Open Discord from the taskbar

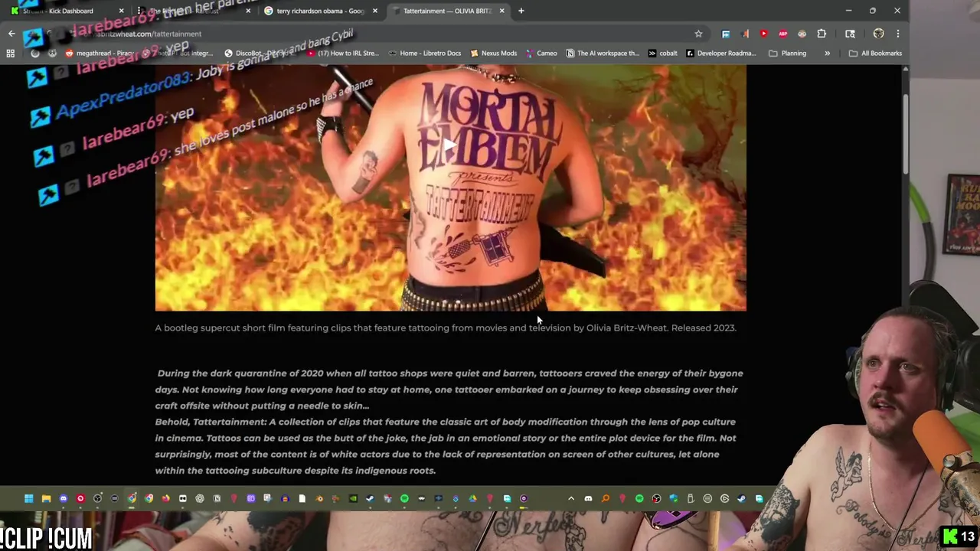[63, 499]
